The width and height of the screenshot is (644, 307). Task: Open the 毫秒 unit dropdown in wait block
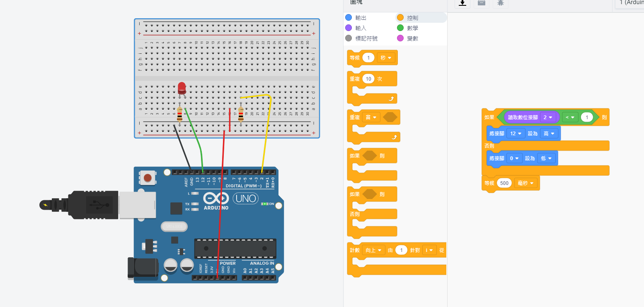coord(526,183)
